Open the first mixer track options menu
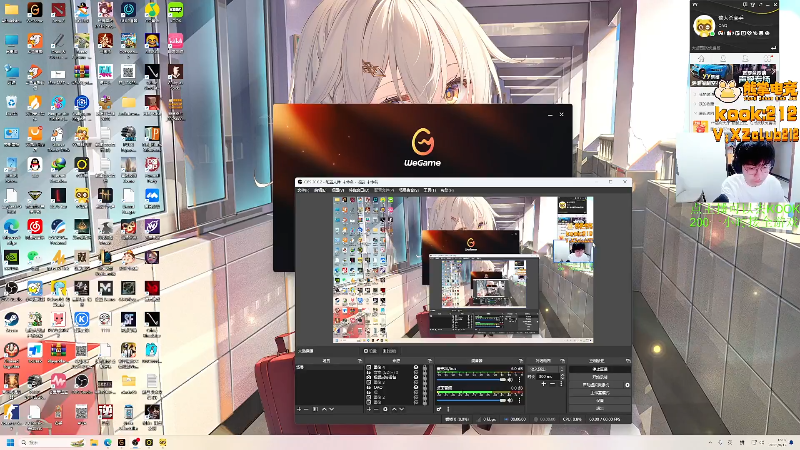This screenshot has width=800, height=450. 519,380
